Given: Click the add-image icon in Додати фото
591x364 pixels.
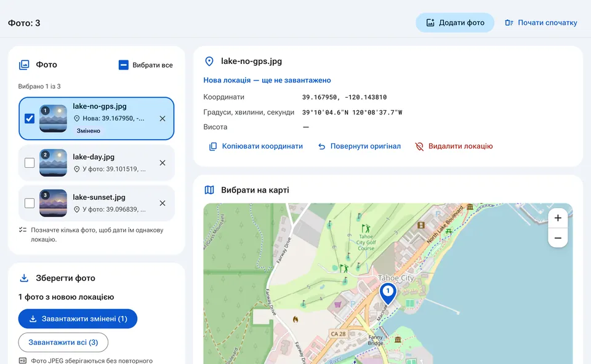Looking at the screenshot, I should coord(430,23).
